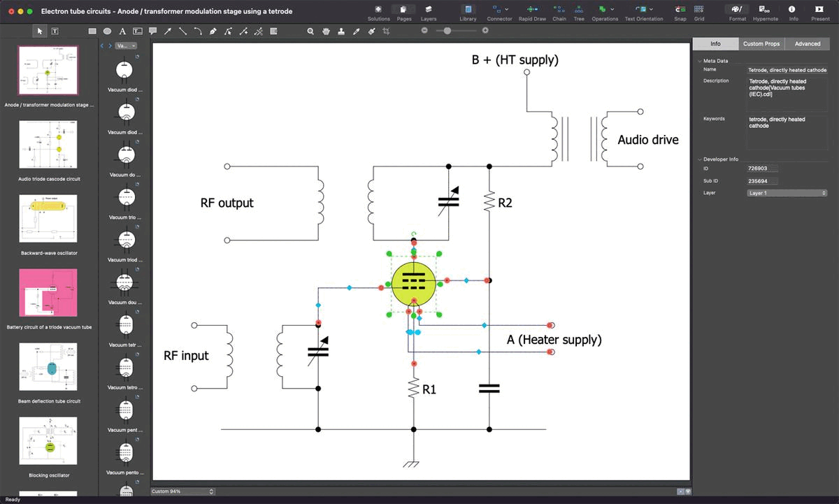839x504 pixels.
Task: Toggle Snap on or off
Action: click(680, 10)
